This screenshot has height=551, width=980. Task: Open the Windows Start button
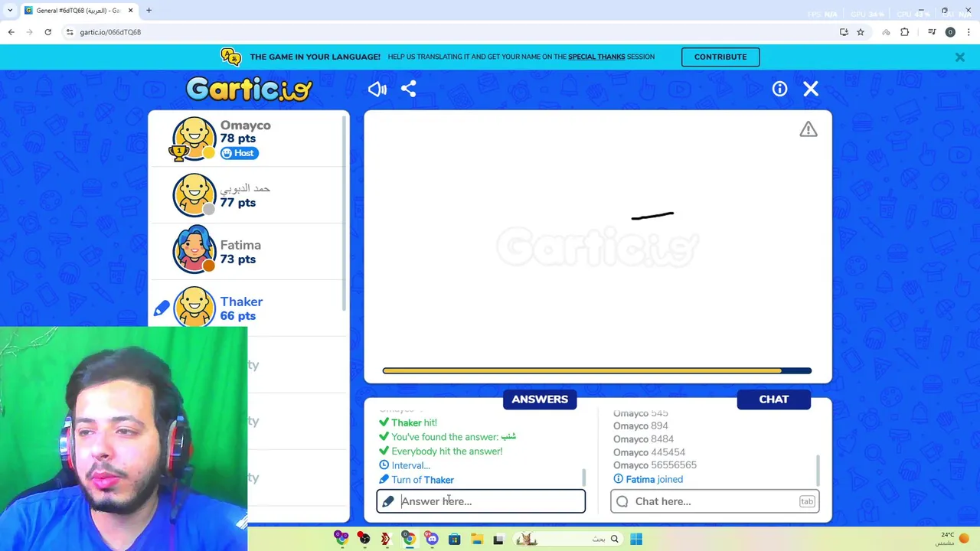click(x=636, y=540)
